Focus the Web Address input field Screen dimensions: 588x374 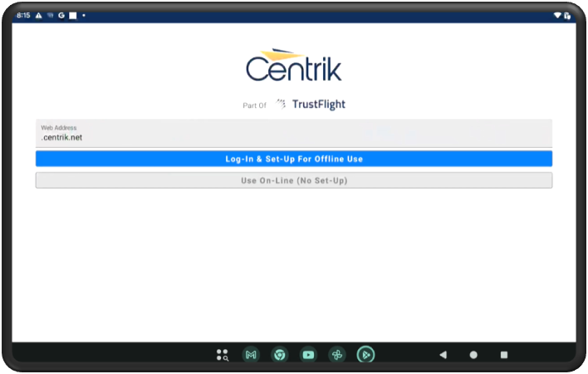coord(294,134)
